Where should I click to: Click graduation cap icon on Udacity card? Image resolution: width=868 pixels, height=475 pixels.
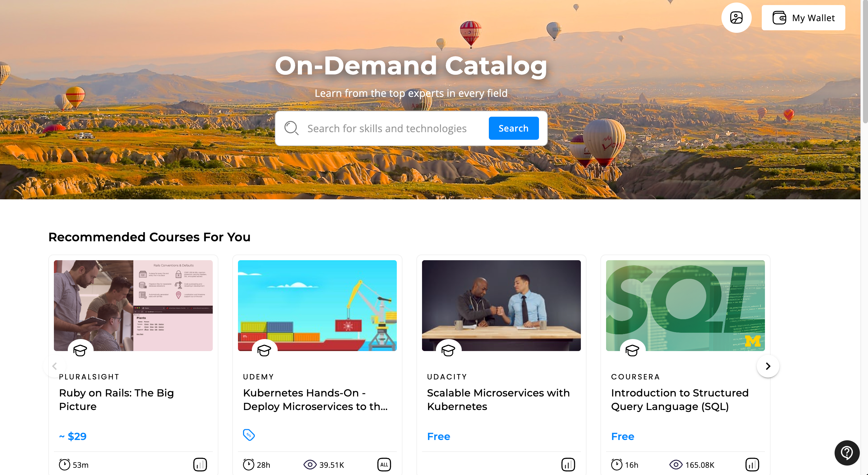[448, 351]
